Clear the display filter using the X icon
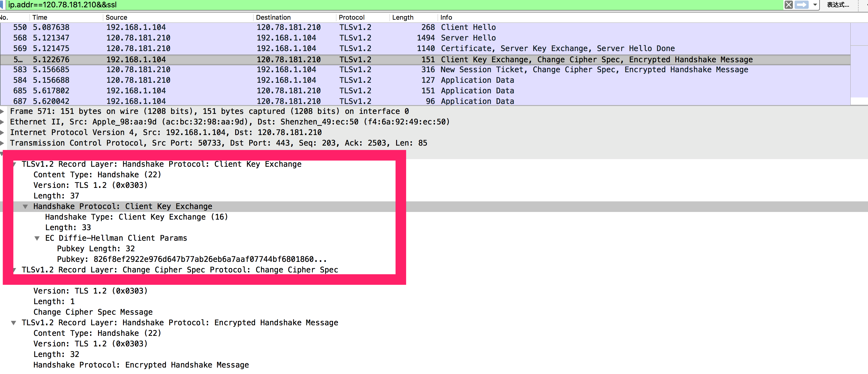This screenshot has height=374, width=868. click(x=788, y=5)
